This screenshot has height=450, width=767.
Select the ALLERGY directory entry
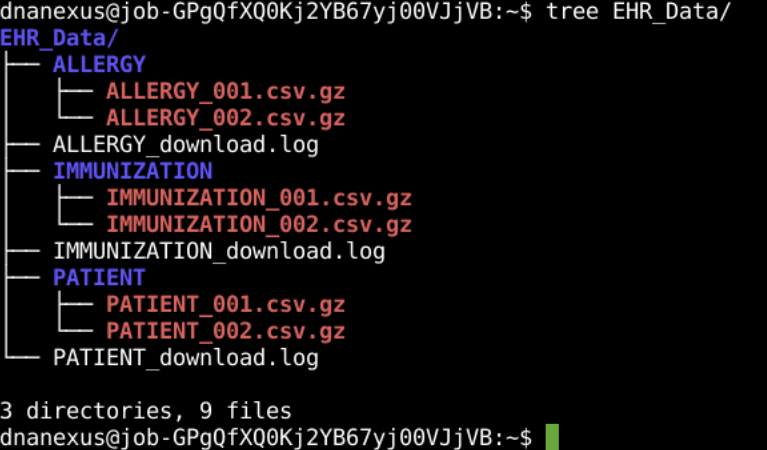[99, 65]
